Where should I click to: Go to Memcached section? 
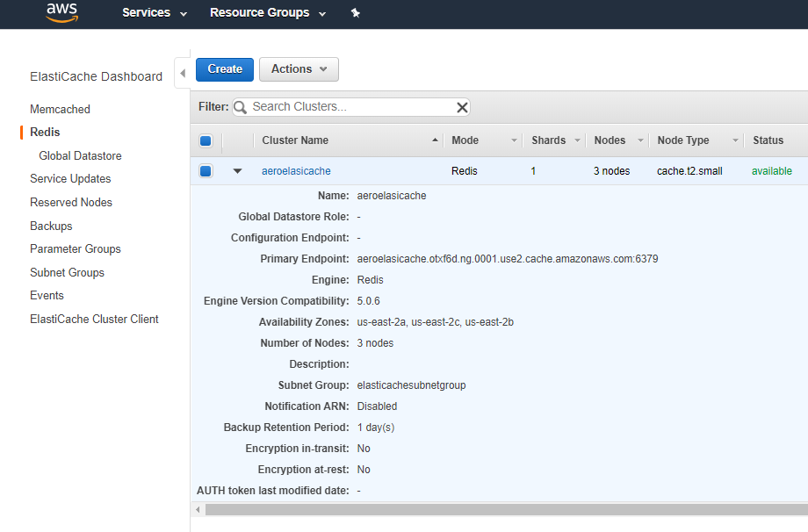tap(60, 109)
